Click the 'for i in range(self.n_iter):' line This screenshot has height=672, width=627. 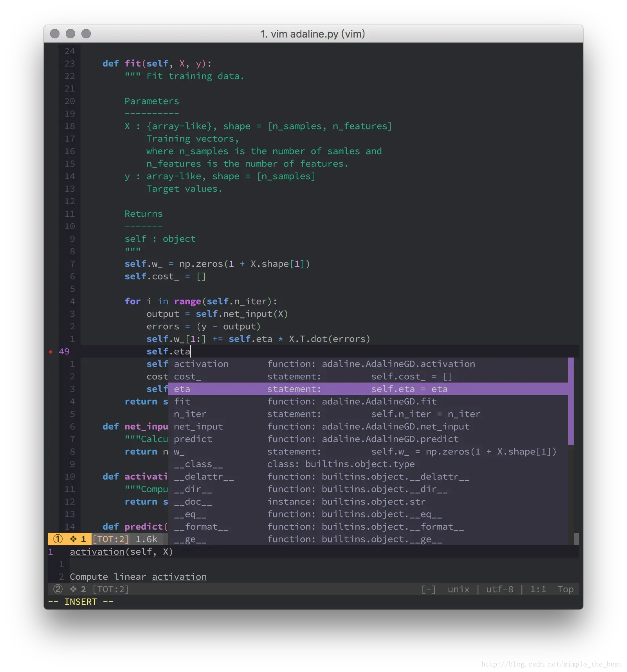click(201, 301)
